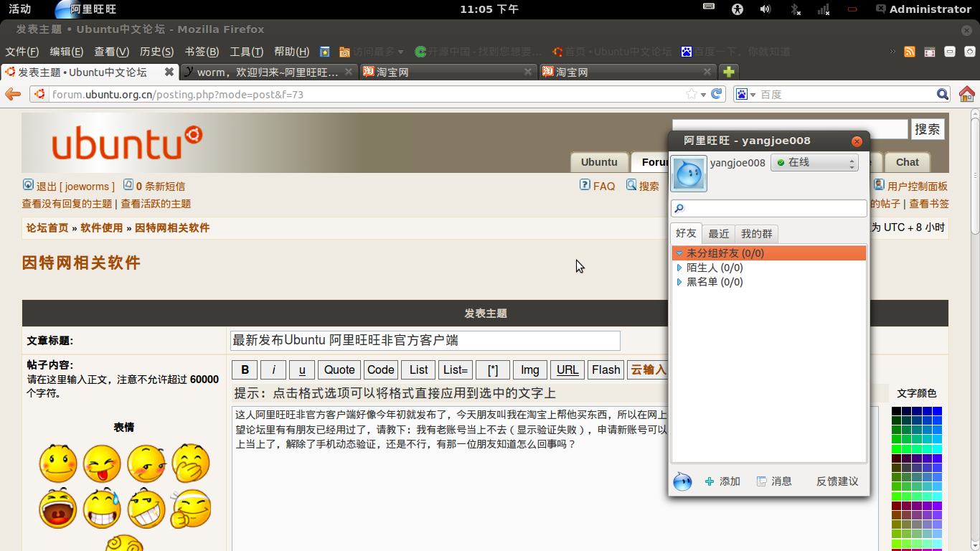Add a contact with 添加 in AliWangwang
The image size is (980, 551).
722,481
